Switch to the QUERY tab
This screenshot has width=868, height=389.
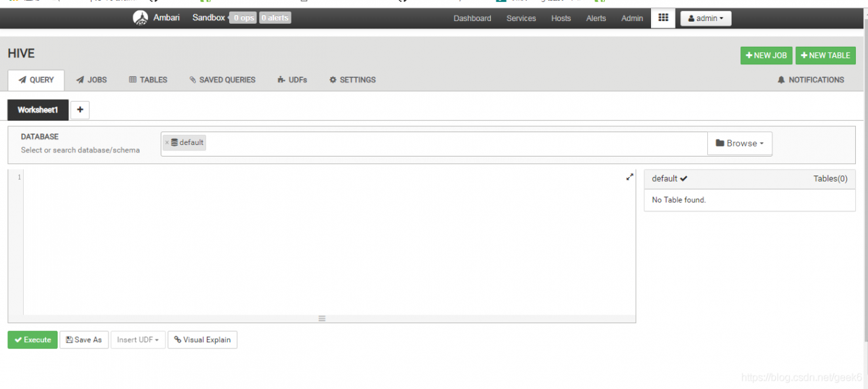pos(36,80)
